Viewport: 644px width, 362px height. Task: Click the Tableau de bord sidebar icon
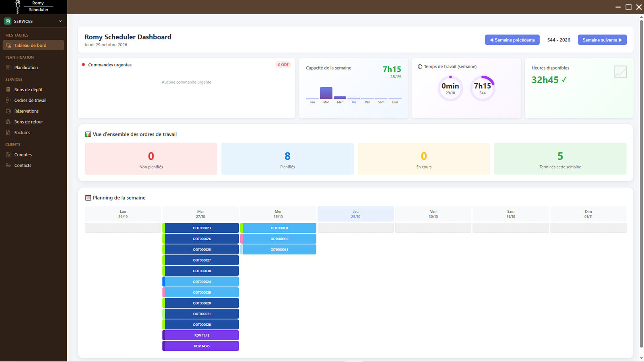tap(8, 45)
